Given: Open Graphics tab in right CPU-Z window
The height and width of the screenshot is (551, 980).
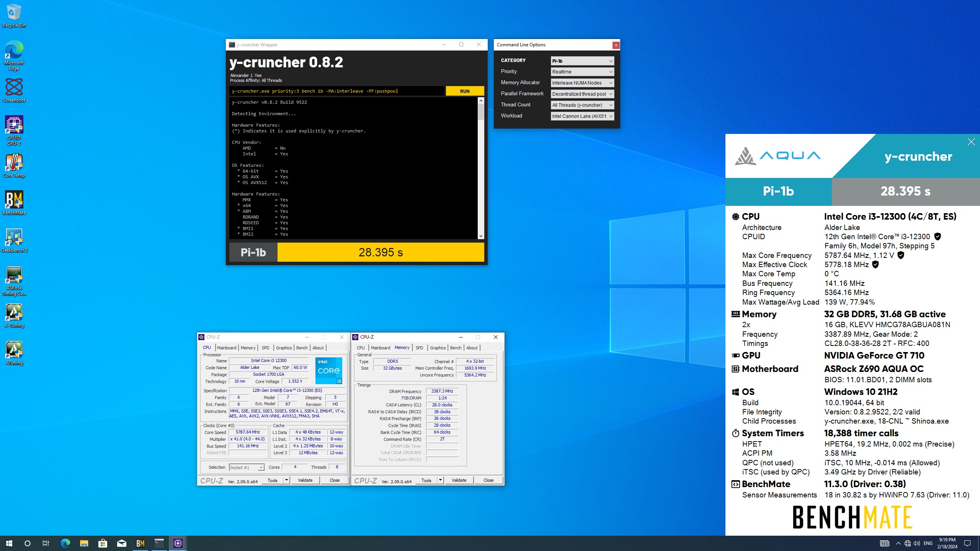Looking at the screenshot, I should click(438, 348).
